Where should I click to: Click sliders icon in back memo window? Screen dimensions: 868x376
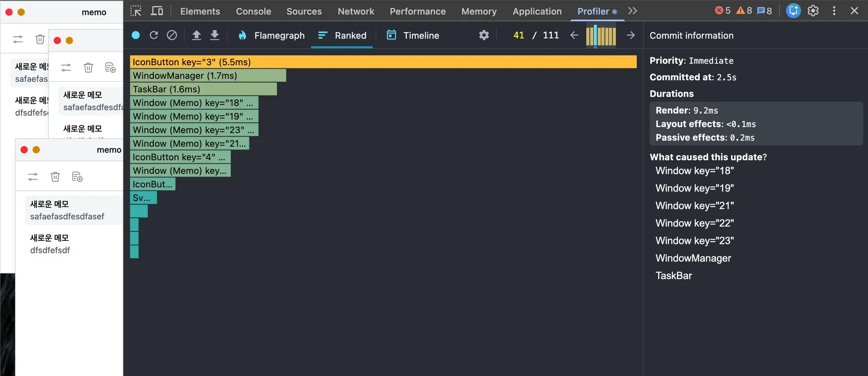(x=18, y=39)
